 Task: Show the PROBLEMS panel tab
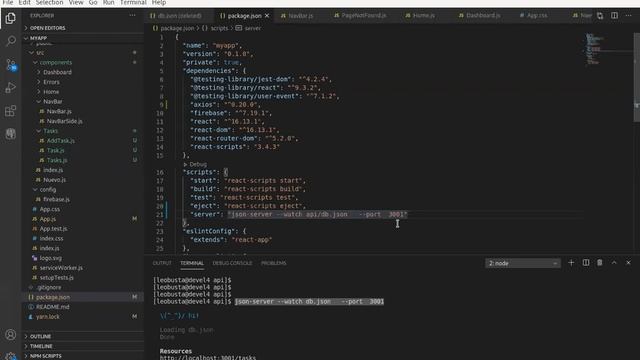[x=273, y=263]
